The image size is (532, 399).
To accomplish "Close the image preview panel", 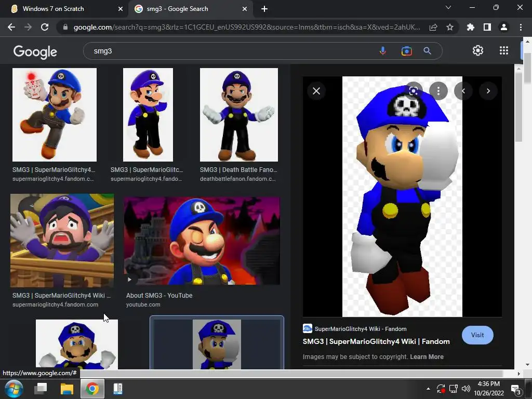I will pyautogui.click(x=316, y=91).
